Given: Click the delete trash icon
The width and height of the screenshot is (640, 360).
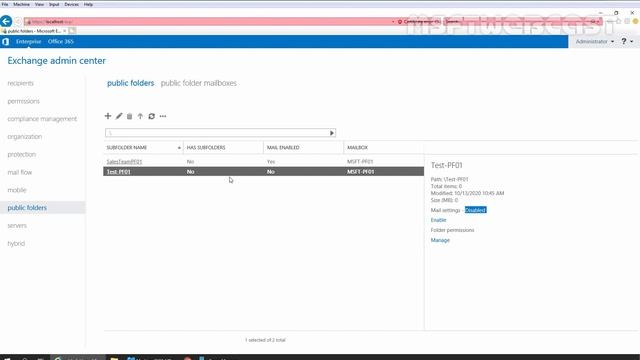Looking at the screenshot, I should (x=129, y=116).
